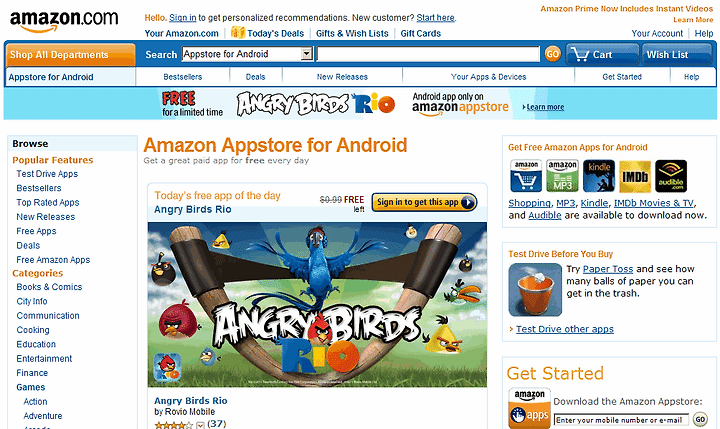Expand the Appstore for Android search dropdown
The width and height of the screenshot is (720, 429).
[306, 54]
